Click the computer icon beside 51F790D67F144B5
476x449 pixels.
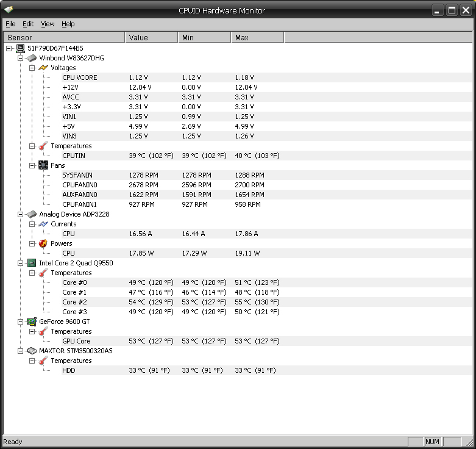[20, 48]
